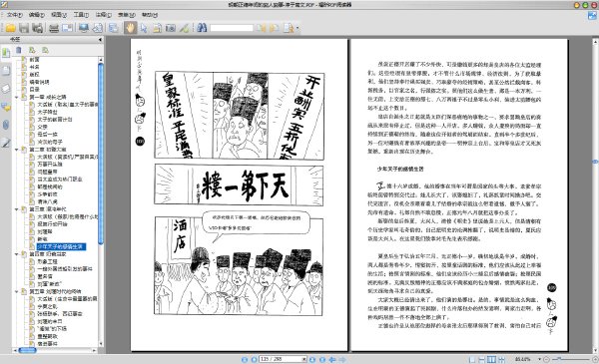
Task: Open the search options dropdown arrow
Action: pos(298,28)
